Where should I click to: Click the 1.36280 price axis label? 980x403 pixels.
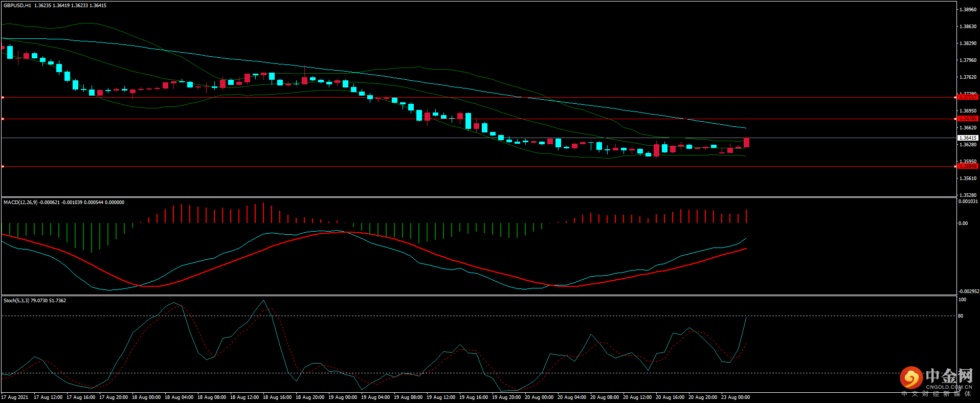(968, 145)
